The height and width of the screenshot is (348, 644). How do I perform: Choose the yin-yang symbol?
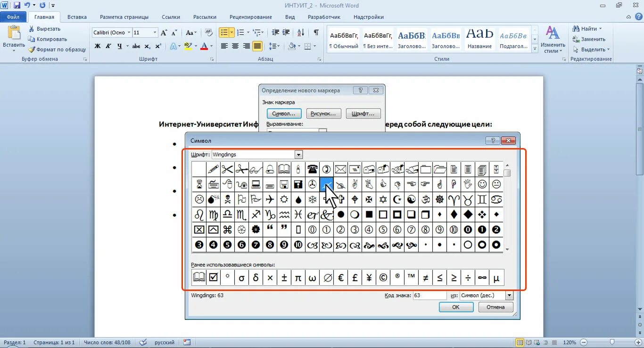[411, 199]
